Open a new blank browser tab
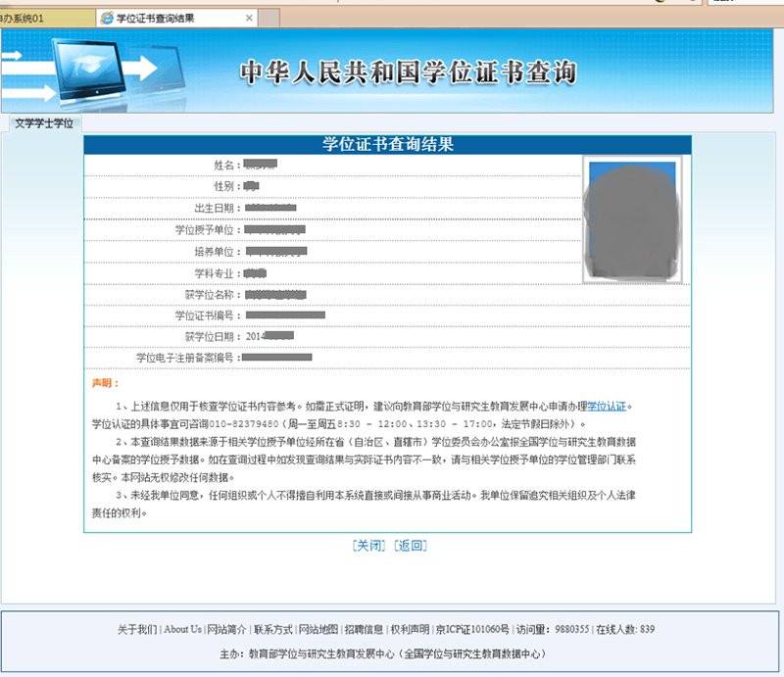The width and height of the screenshot is (784, 677). [x=269, y=19]
